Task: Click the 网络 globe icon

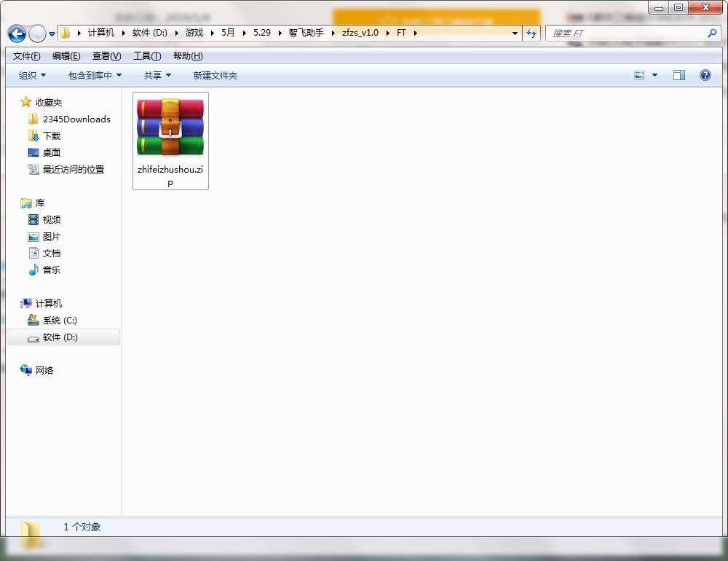Action: point(26,370)
